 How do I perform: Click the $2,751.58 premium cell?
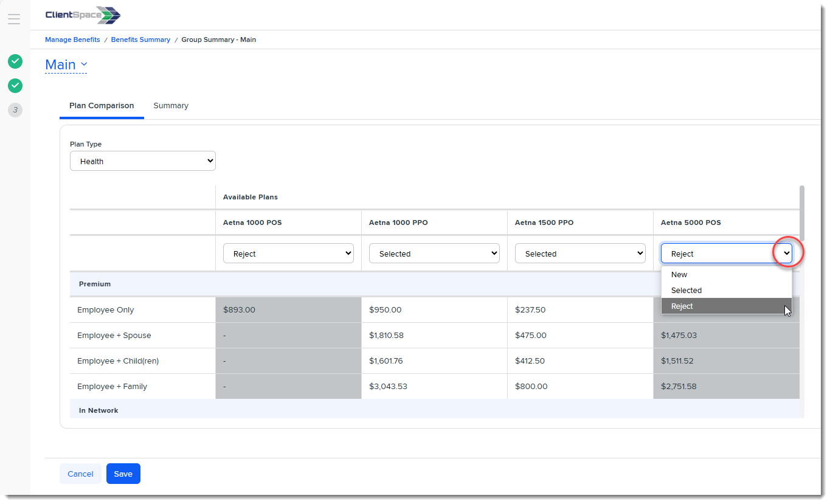[x=727, y=386]
